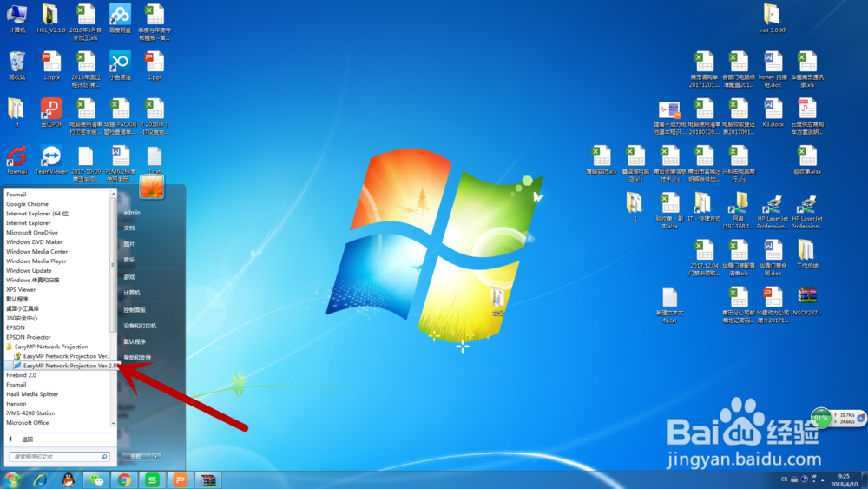Screen dimensions: 868x489
Task: Expand the Microsoft Office folder
Action: click(x=27, y=422)
